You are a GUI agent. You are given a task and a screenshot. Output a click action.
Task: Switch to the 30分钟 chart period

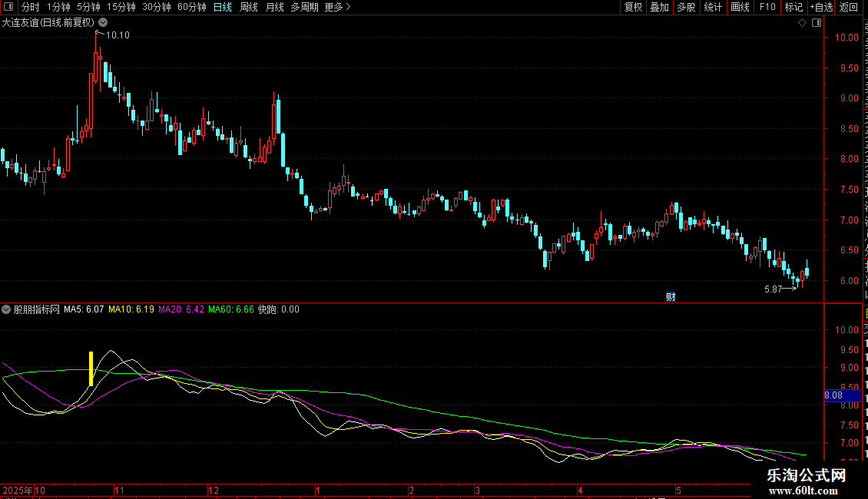click(157, 7)
